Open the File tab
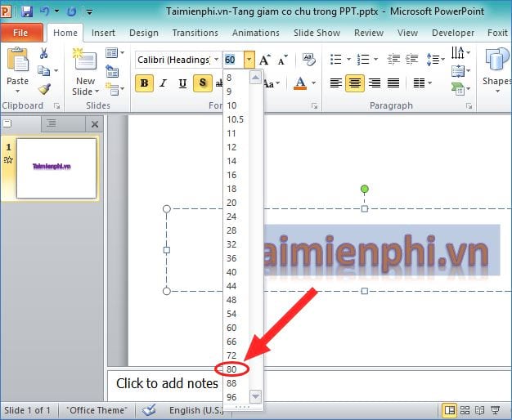Viewport: 512px width, 420px height. click(20, 33)
